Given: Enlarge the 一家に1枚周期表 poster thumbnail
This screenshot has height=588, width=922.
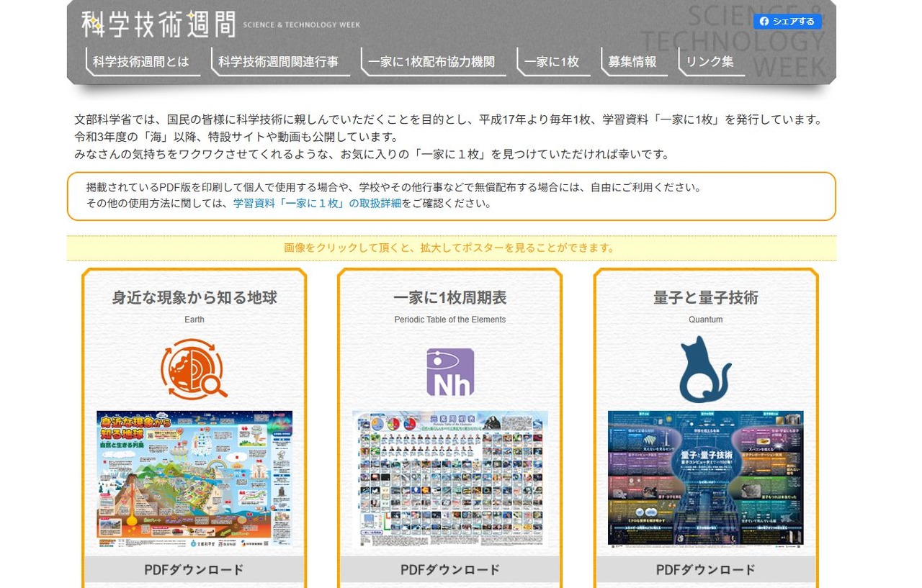Looking at the screenshot, I should pos(449,477).
